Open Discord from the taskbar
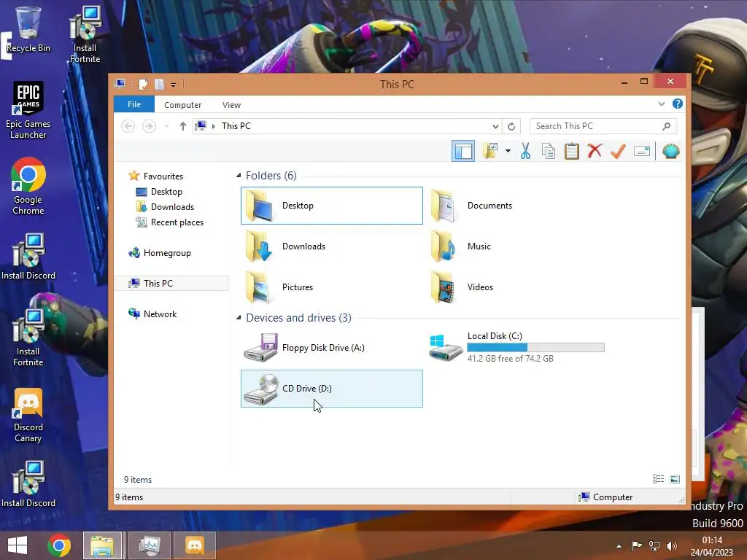 click(x=195, y=545)
